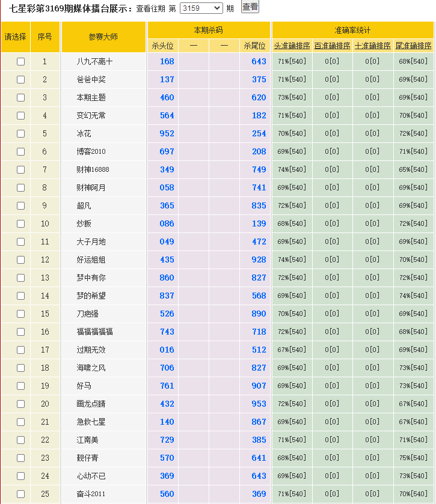Screen dimensions: 436x504
Task: Check the row 13 梦中有你 checkbox
Action: coord(21,278)
